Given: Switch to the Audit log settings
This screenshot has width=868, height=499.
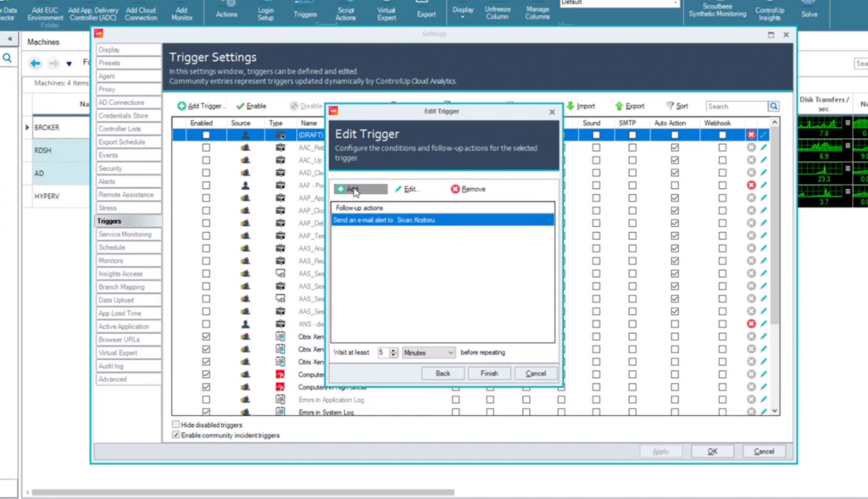Looking at the screenshot, I should (x=128, y=366).
